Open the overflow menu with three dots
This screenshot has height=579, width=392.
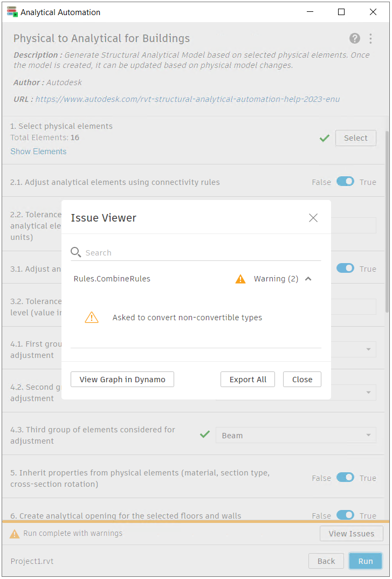pos(372,38)
